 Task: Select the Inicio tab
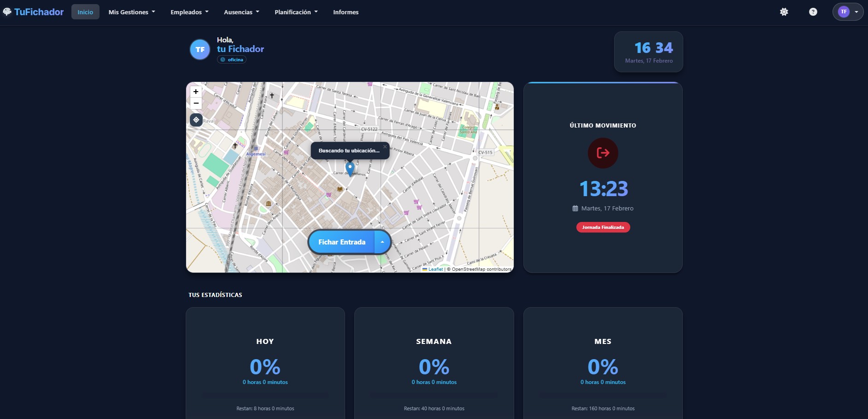point(85,12)
